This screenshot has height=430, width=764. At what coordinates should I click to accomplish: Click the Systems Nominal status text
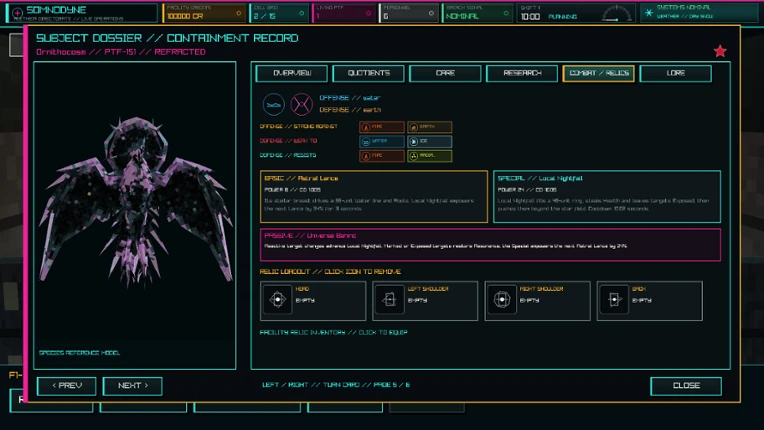coord(684,8)
